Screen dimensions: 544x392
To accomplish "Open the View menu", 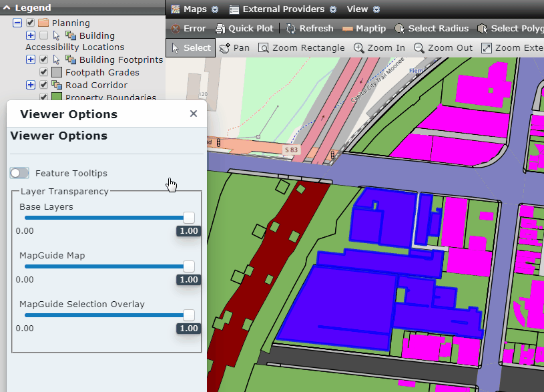I will click(x=358, y=9).
